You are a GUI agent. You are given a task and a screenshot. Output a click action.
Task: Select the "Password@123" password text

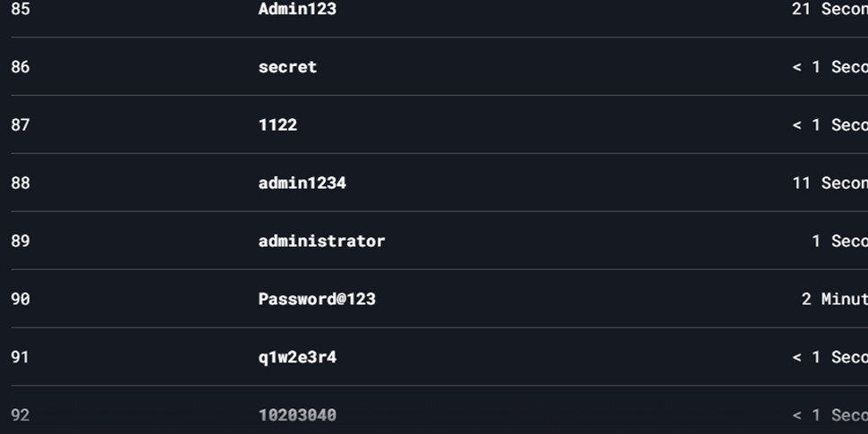click(317, 300)
